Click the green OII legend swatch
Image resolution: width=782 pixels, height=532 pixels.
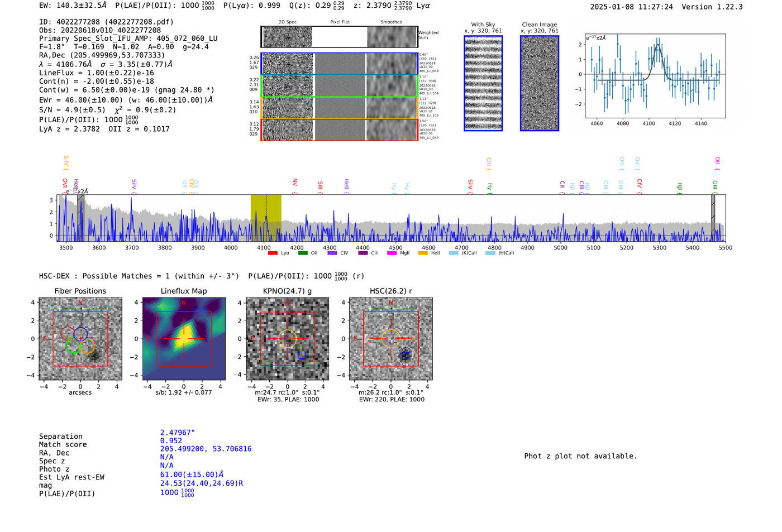[x=303, y=253]
